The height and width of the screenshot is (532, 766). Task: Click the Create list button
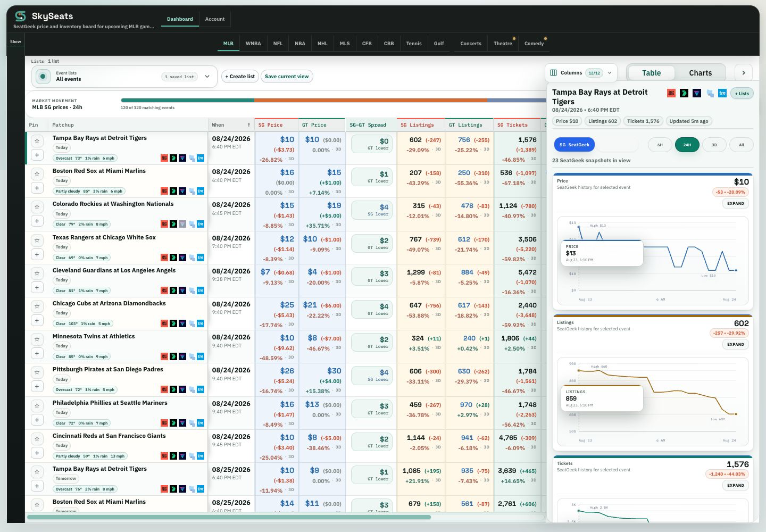pos(240,77)
